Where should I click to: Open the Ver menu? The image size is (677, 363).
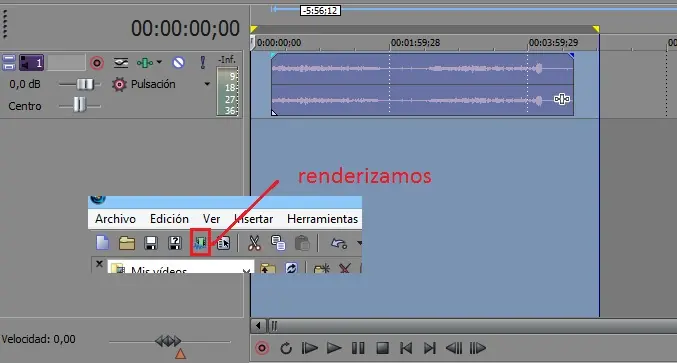click(212, 219)
